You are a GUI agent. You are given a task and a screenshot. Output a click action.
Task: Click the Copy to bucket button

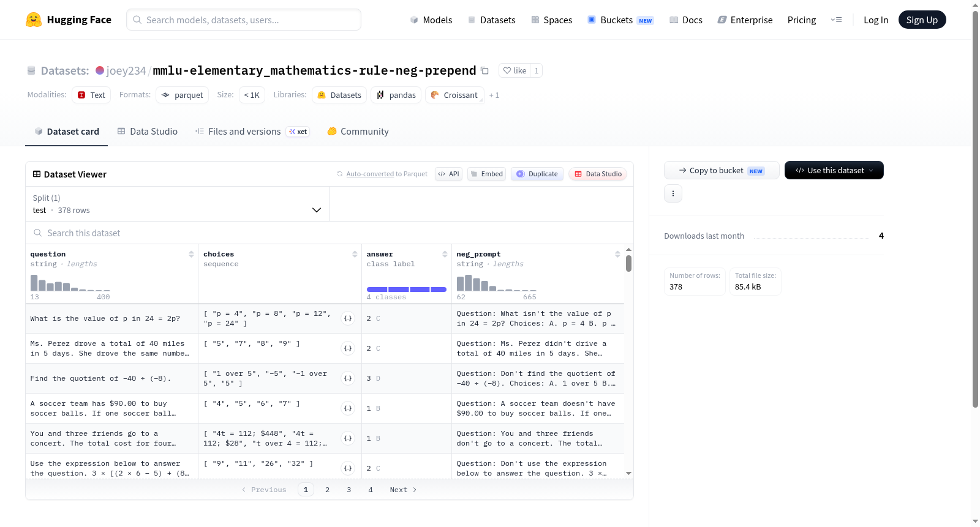(722, 170)
